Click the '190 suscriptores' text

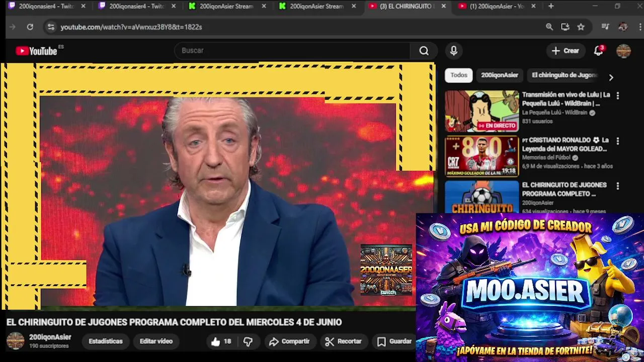48,346
